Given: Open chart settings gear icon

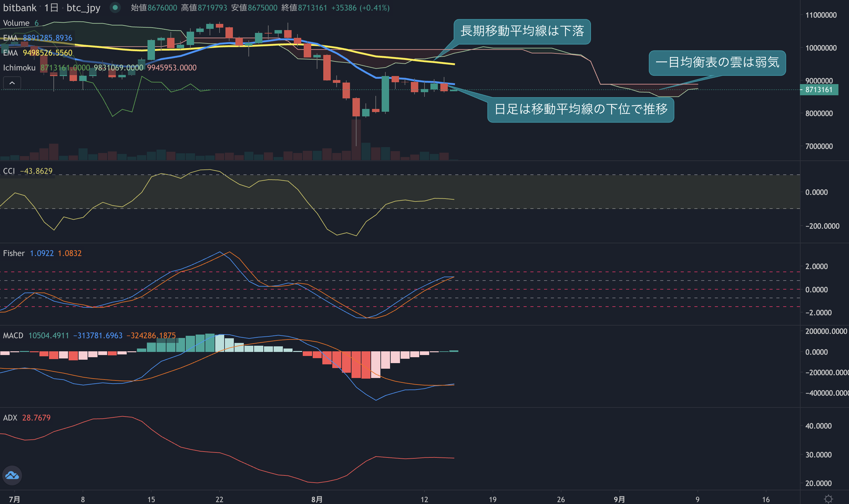Looking at the screenshot, I should click(x=829, y=499).
